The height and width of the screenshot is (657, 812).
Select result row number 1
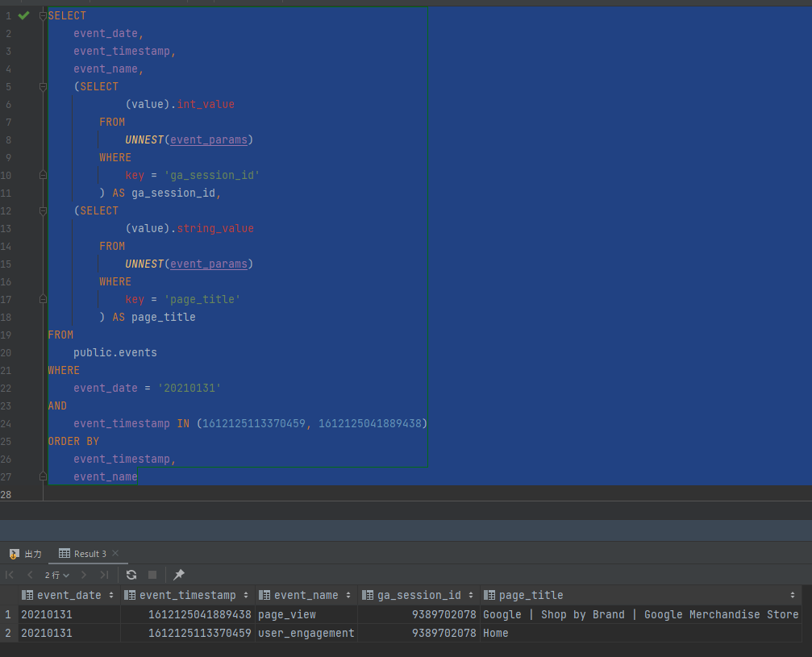point(8,614)
